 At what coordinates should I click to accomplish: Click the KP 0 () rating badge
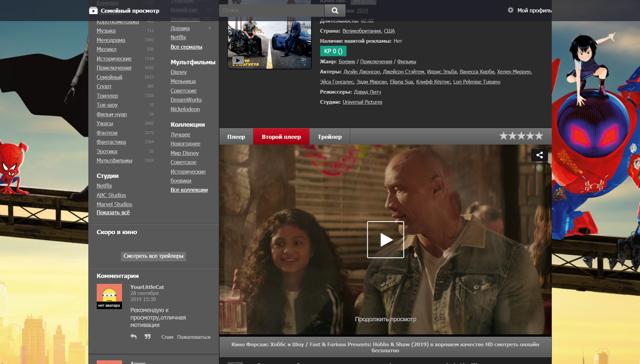coord(333,51)
